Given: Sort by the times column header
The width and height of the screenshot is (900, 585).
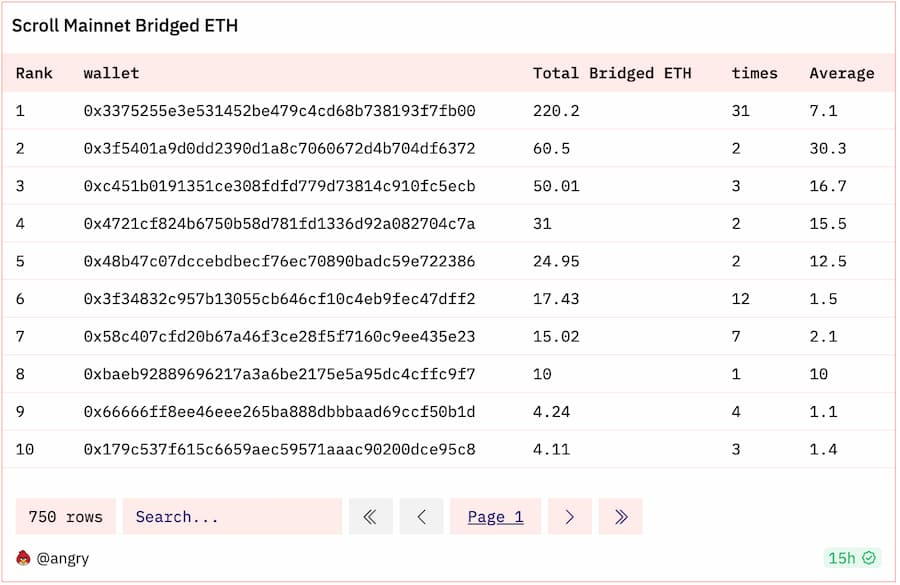Looking at the screenshot, I should click(x=754, y=73).
